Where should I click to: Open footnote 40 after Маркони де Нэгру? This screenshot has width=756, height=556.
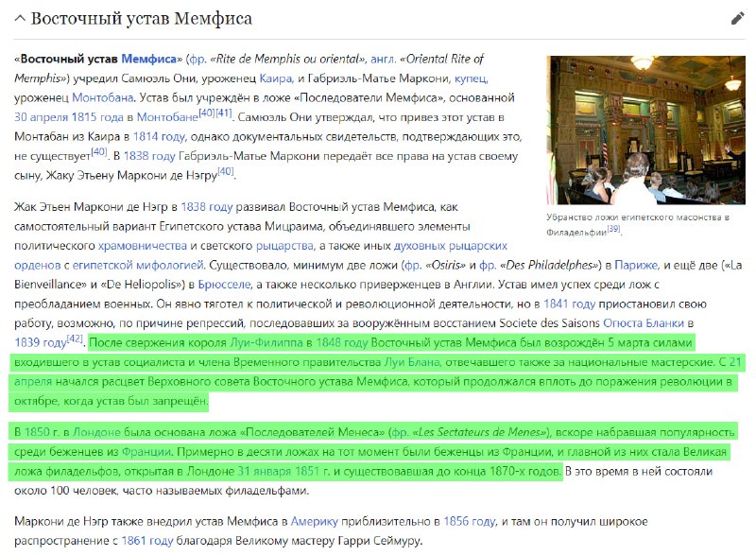226,171
